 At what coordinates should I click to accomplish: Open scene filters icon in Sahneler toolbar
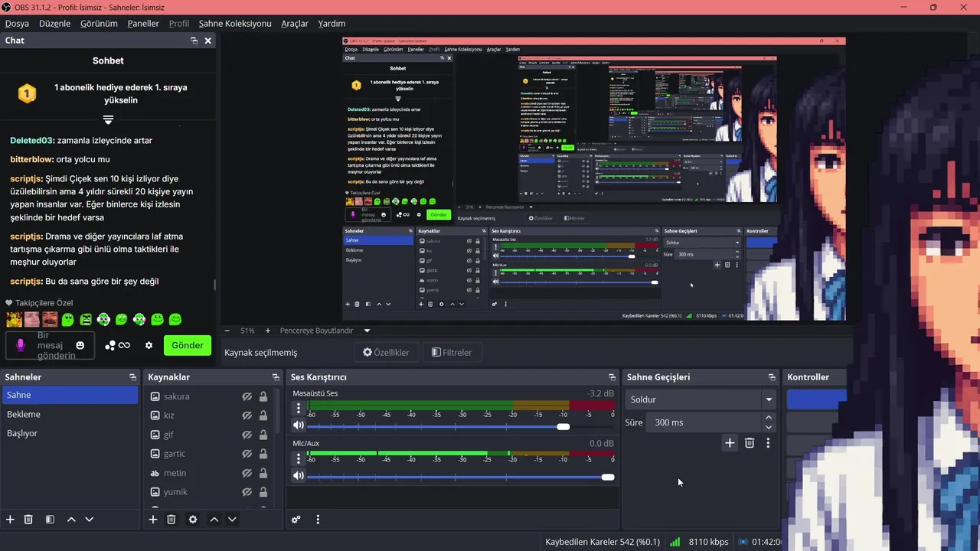(50, 520)
